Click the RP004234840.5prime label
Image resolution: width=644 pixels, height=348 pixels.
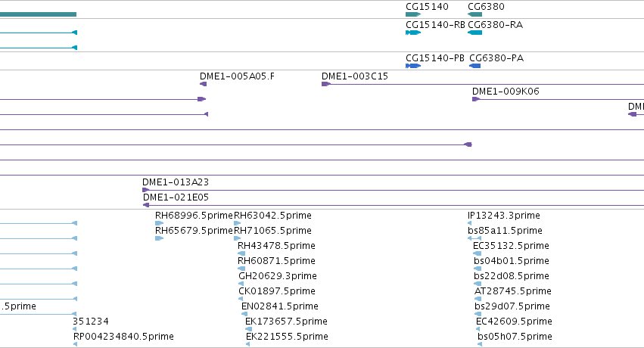(123, 337)
